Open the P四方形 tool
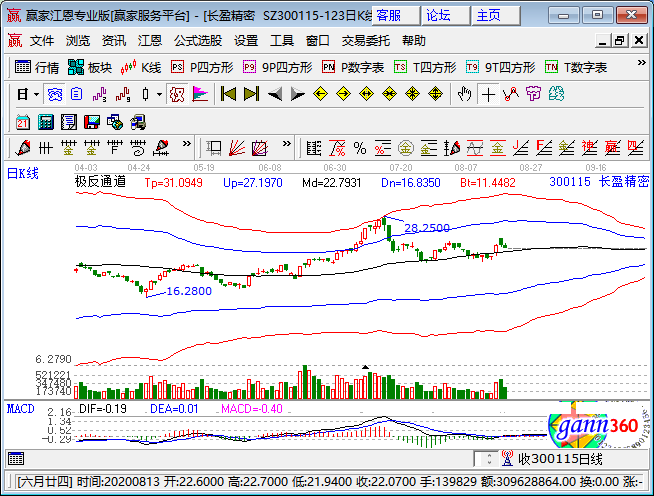Image resolution: width=654 pixels, height=496 pixels. tap(202, 67)
